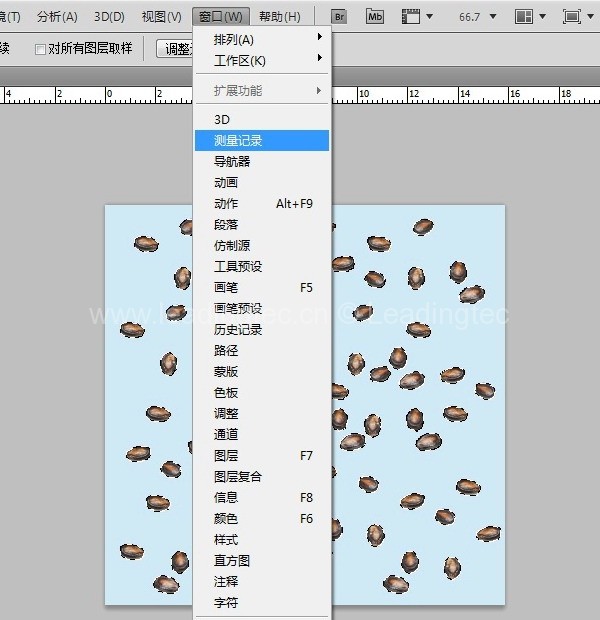The height and width of the screenshot is (620, 600).
Task: Show the 色板 swatches panel
Action: coord(226,392)
